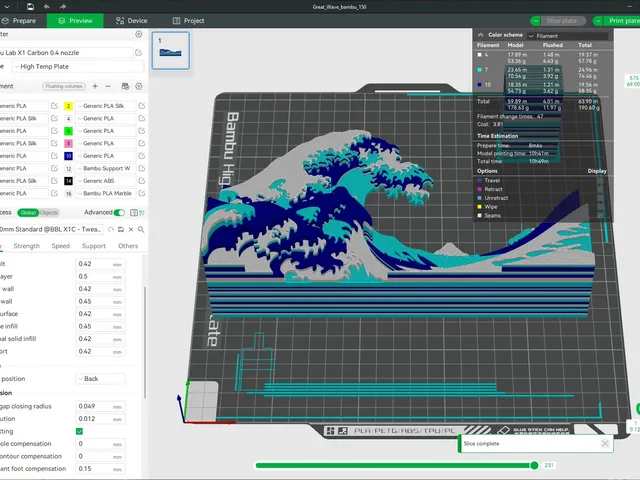Screen dimensions: 640x480
Task: Open filament 2 Generic PLA Silk dropdown
Action: (x=105, y=106)
